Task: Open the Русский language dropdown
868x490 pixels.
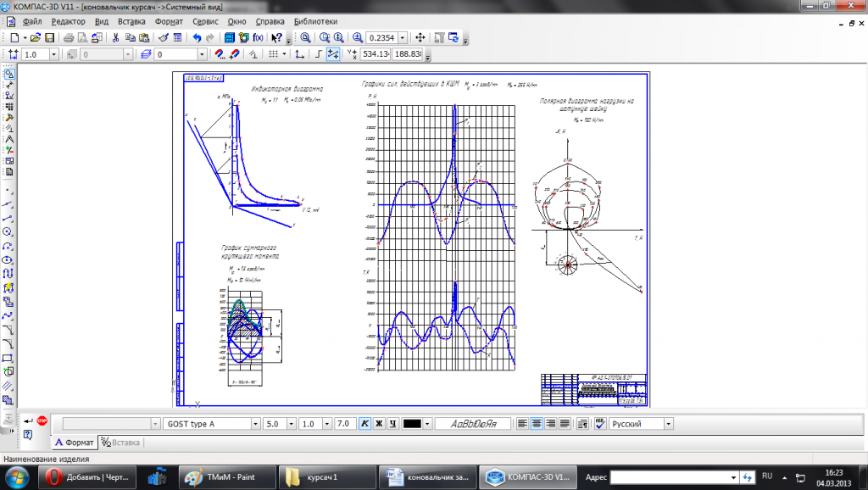Action: 668,424
